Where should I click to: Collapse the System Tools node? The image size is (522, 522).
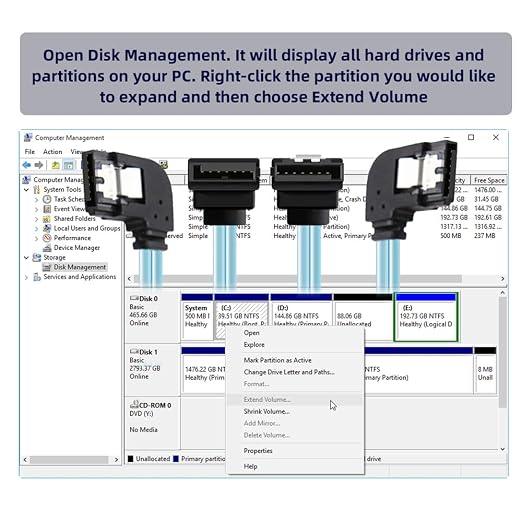pyautogui.click(x=26, y=190)
